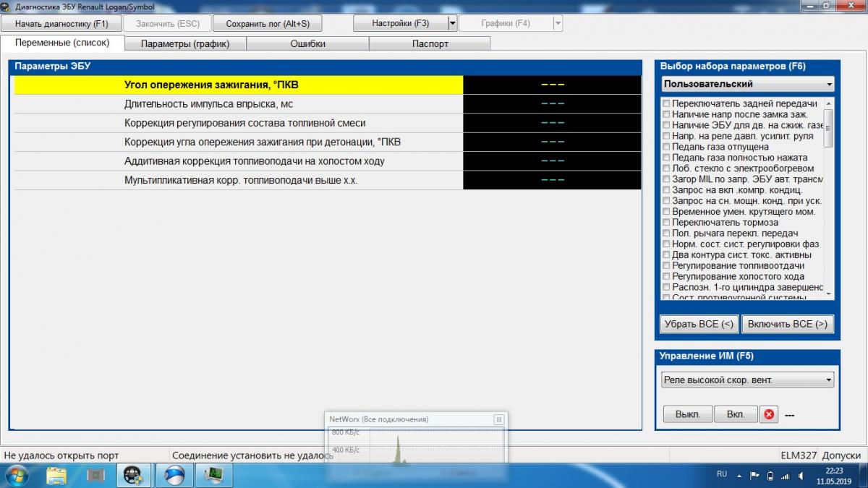Enable Временное умен. крутящего мом.
This screenshot has width=868, height=488.
[x=667, y=212]
